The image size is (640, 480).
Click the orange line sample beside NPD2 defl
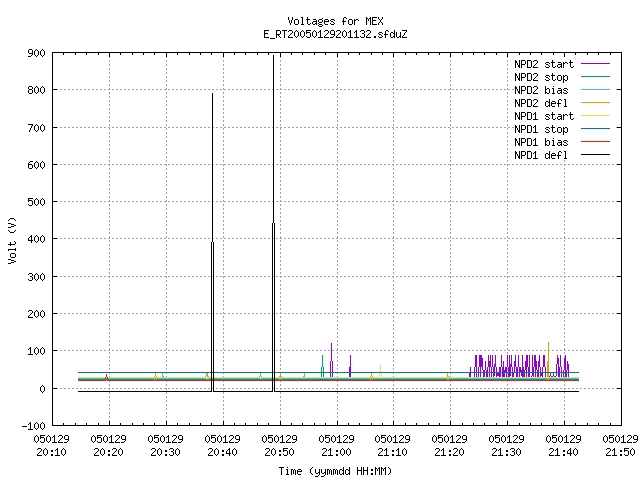pos(595,102)
